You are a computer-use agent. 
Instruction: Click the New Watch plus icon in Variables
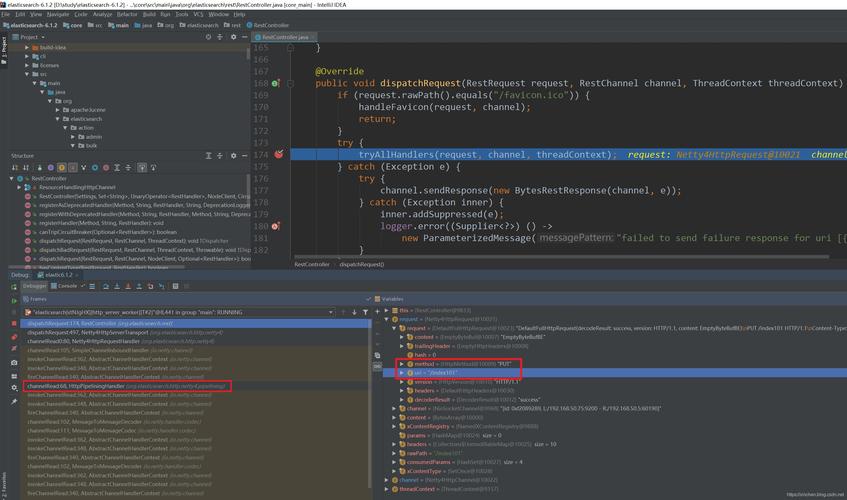click(x=377, y=311)
